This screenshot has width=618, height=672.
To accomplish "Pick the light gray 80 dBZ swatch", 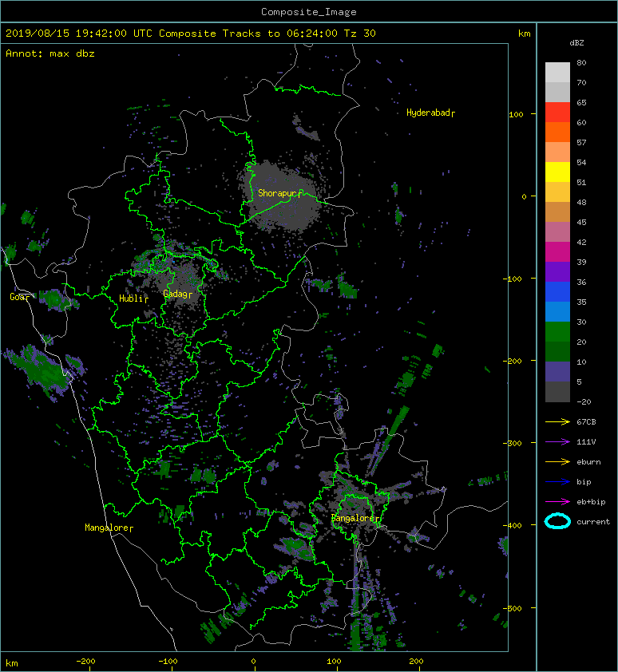I will point(557,72).
